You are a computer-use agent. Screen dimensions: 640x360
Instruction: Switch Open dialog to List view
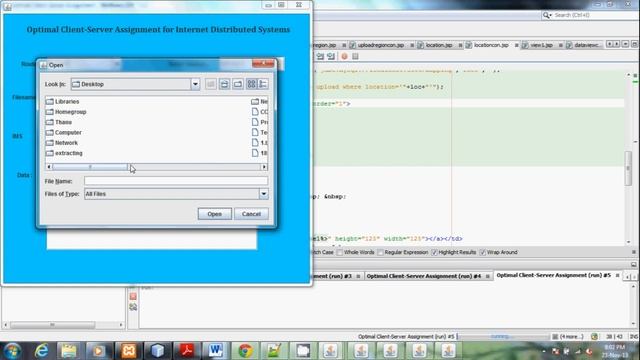pyautogui.click(x=251, y=84)
